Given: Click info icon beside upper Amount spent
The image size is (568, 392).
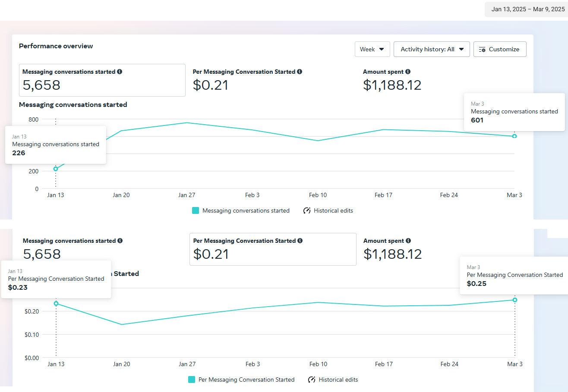Looking at the screenshot, I should [x=408, y=72].
